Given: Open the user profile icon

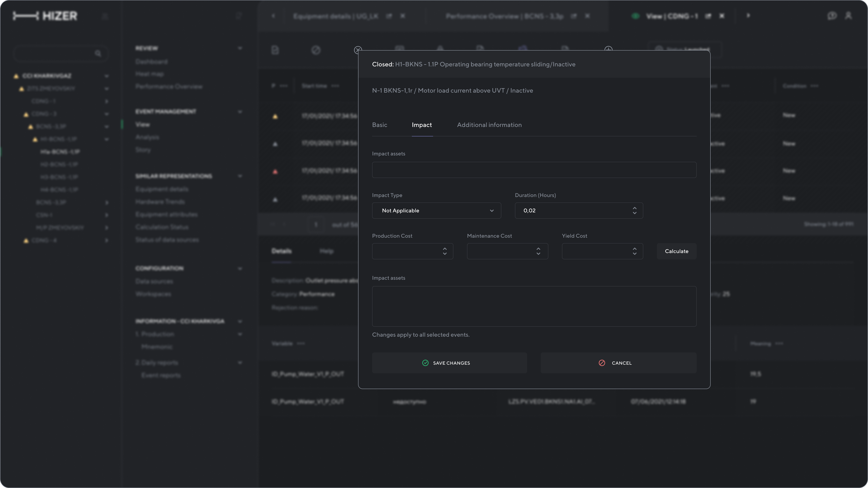Looking at the screenshot, I should [848, 16].
